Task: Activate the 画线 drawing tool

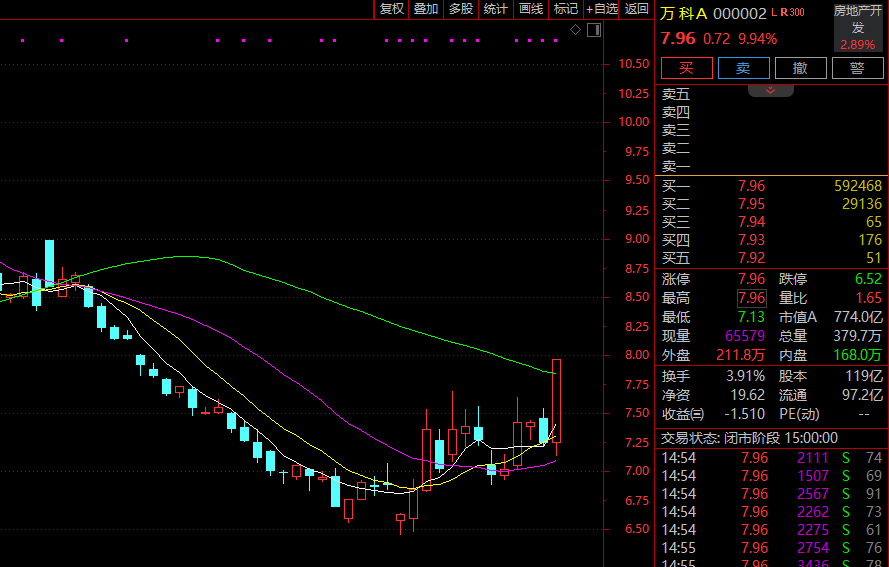Action: click(x=531, y=9)
